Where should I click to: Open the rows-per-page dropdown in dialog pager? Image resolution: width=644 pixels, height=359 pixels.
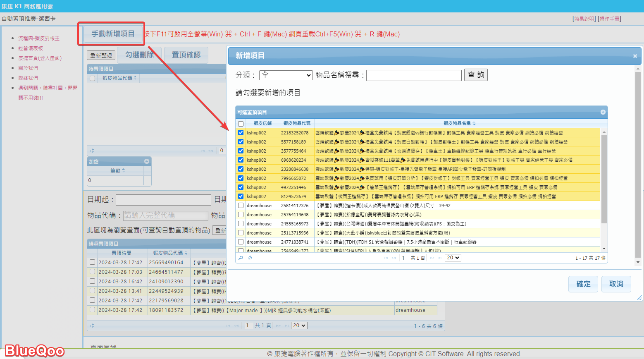tap(453, 258)
